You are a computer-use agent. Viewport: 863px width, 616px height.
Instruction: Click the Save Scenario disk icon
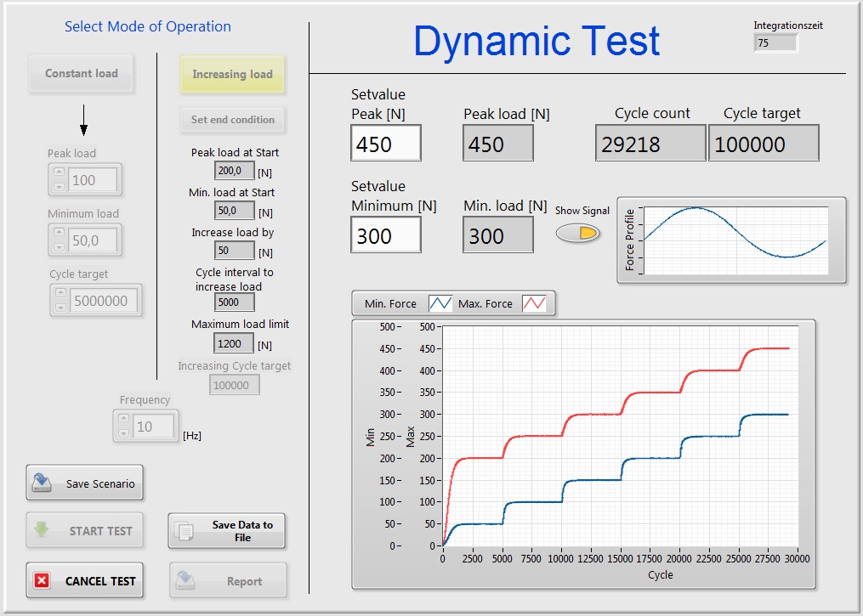(42, 483)
